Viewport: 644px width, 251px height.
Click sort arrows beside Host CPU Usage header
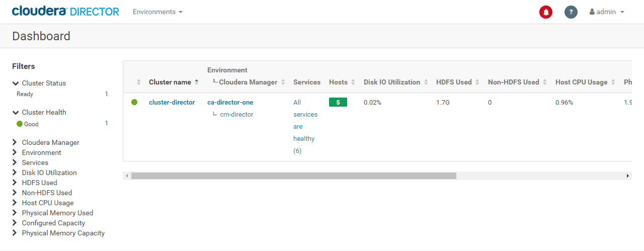click(614, 82)
